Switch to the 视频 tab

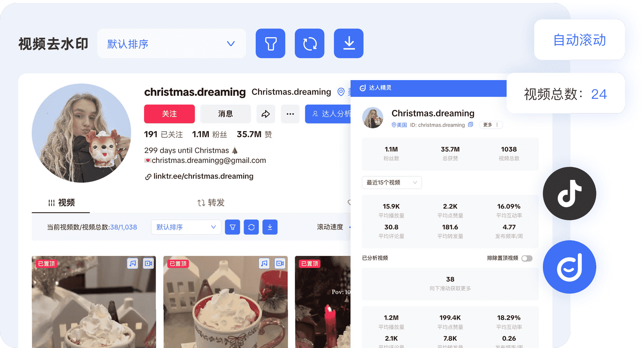tap(61, 202)
